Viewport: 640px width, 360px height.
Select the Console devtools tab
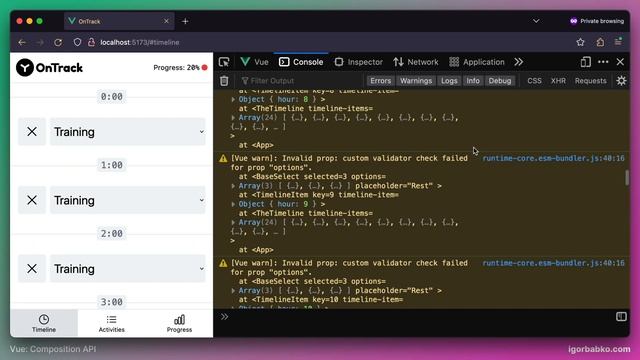point(301,62)
